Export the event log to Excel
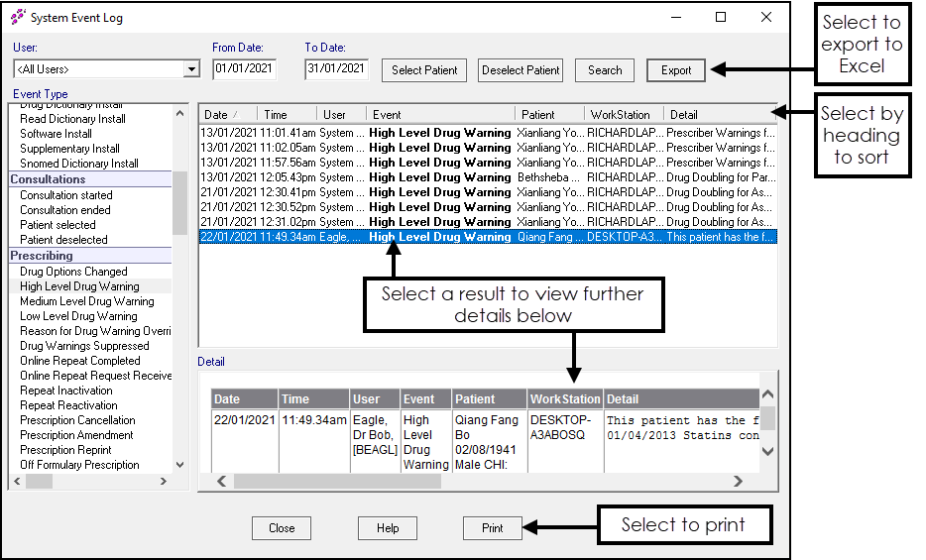 point(676,70)
